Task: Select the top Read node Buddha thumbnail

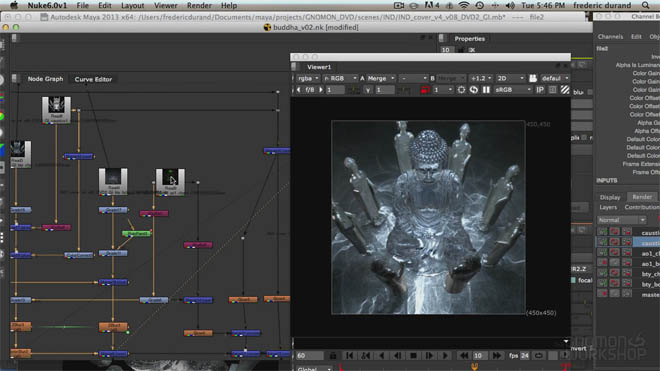Action: point(56,110)
